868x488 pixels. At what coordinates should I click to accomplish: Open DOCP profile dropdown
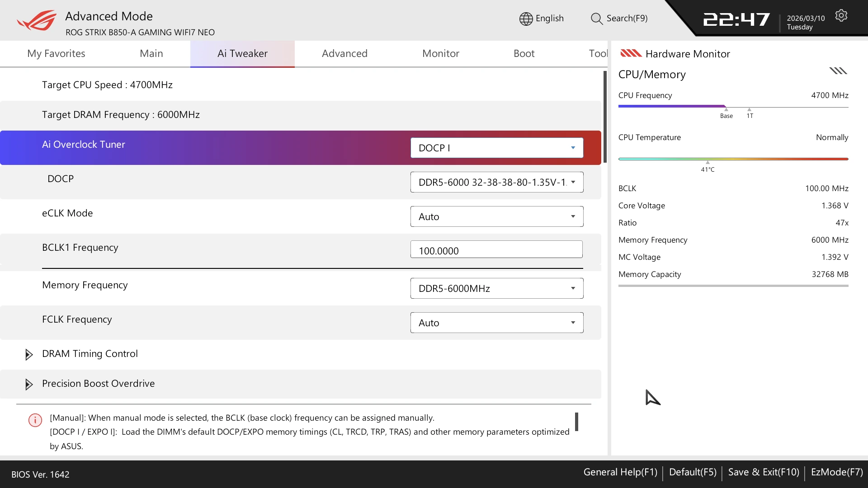496,182
